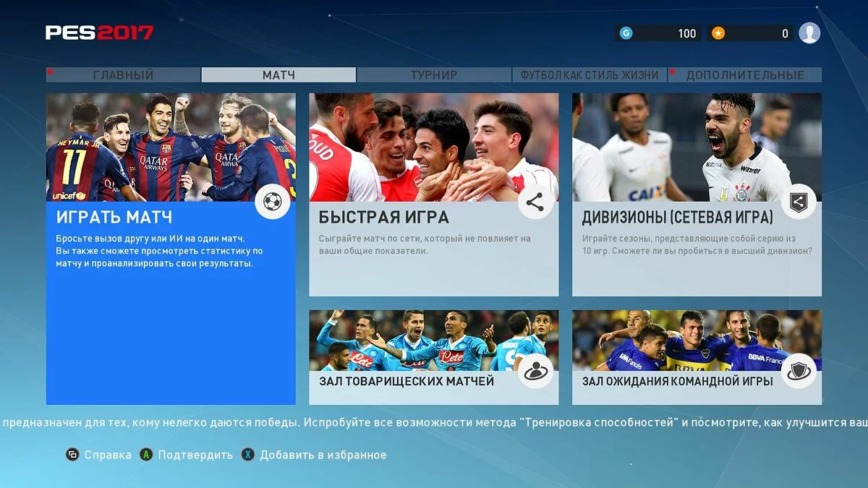The height and width of the screenshot is (488, 868).
Task: Open the user profile avatar
Action: [809, 33]
